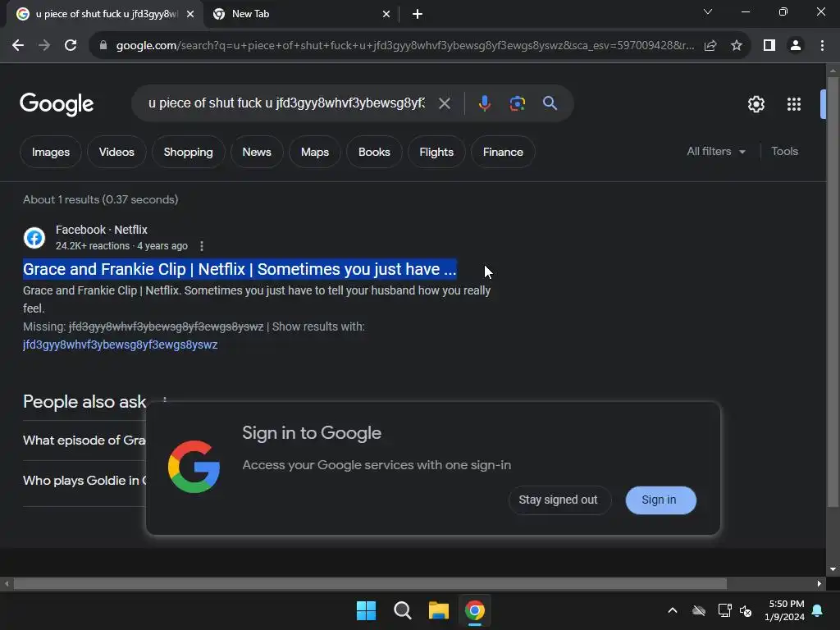Open the Grace and Frankie Clip result
This screenshot has width=840, height=630.
[240, 269]
